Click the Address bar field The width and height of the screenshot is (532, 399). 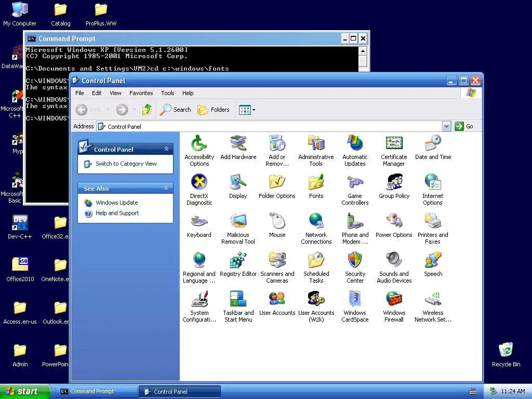(270, 126)
